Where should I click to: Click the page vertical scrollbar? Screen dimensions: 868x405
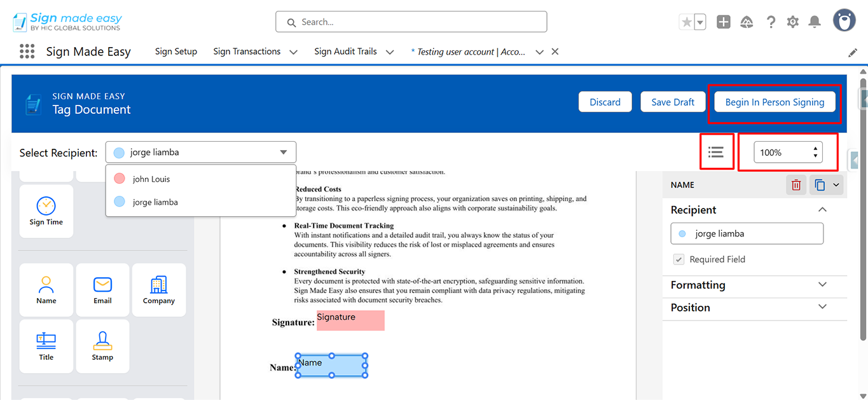point(863,210)
